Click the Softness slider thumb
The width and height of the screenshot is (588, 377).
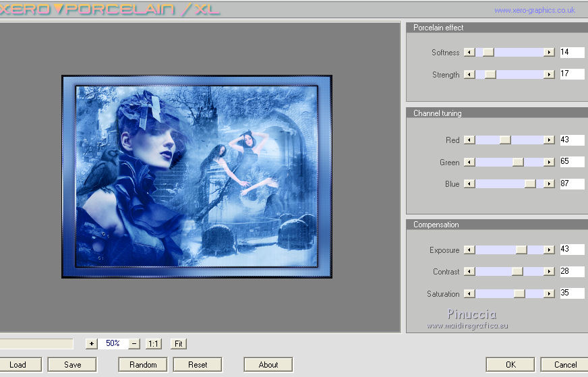[488, 52]
